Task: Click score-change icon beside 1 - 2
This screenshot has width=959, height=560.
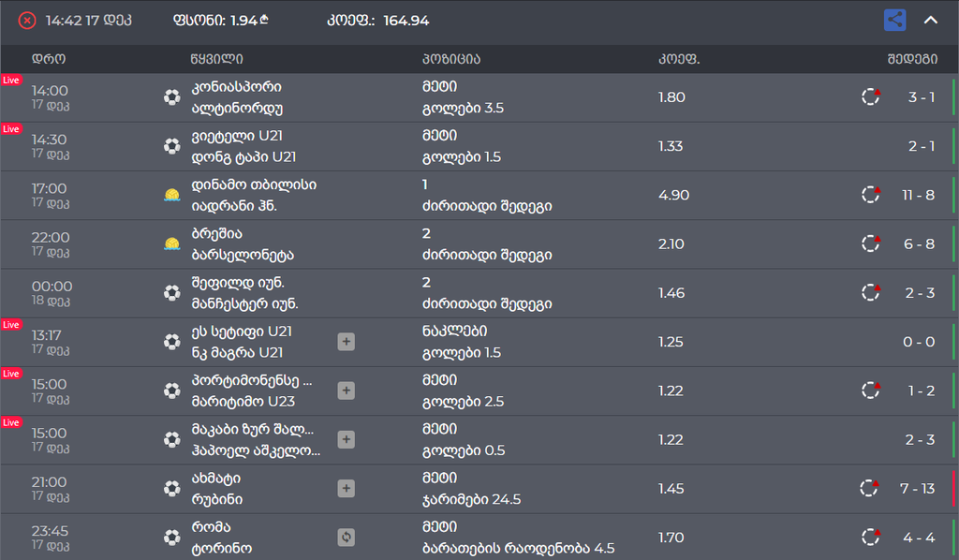Action: (x=871, y=391)
